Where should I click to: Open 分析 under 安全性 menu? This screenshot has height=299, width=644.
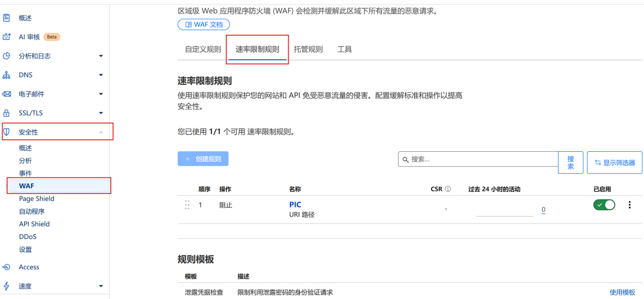pyautogui.click(x=25, y=161)
